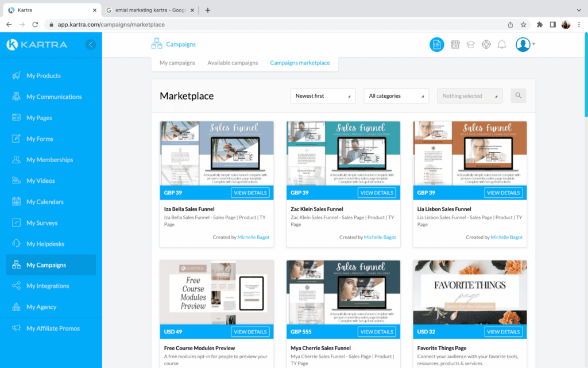Switch to My campaigns tab
This screenshot has width=588, height=368.
(x=177, y=63)
